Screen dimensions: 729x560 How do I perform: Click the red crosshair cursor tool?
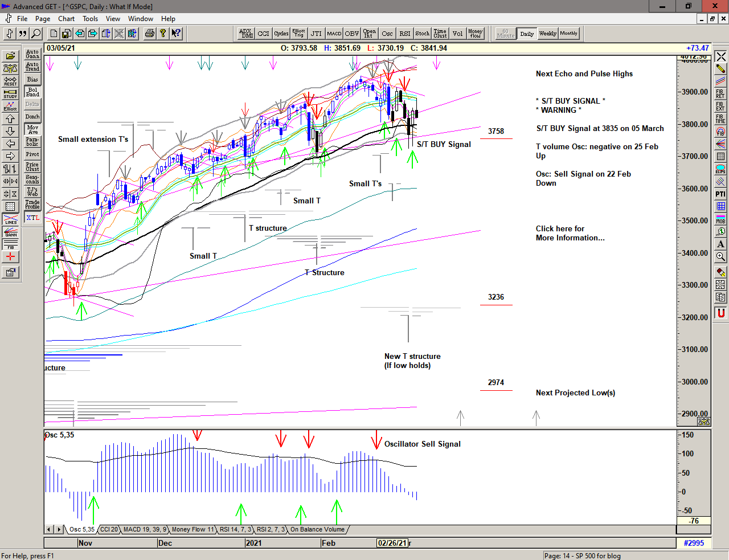(10, 257)
